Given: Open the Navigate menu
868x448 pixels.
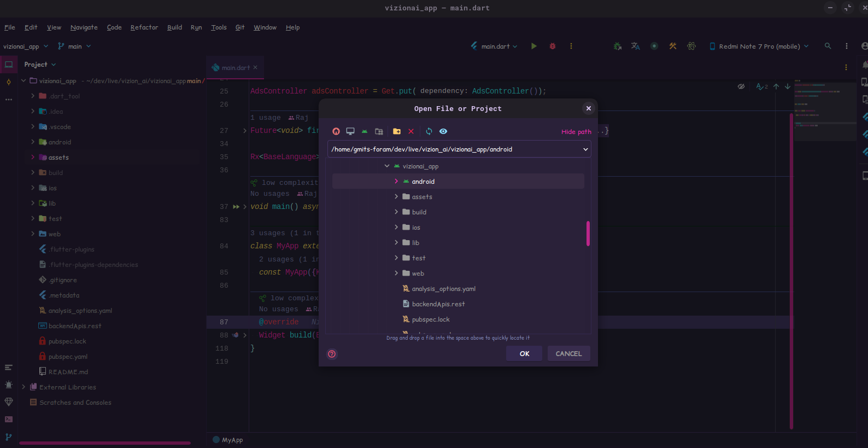Looking at the screenshot, I should 84,27.
